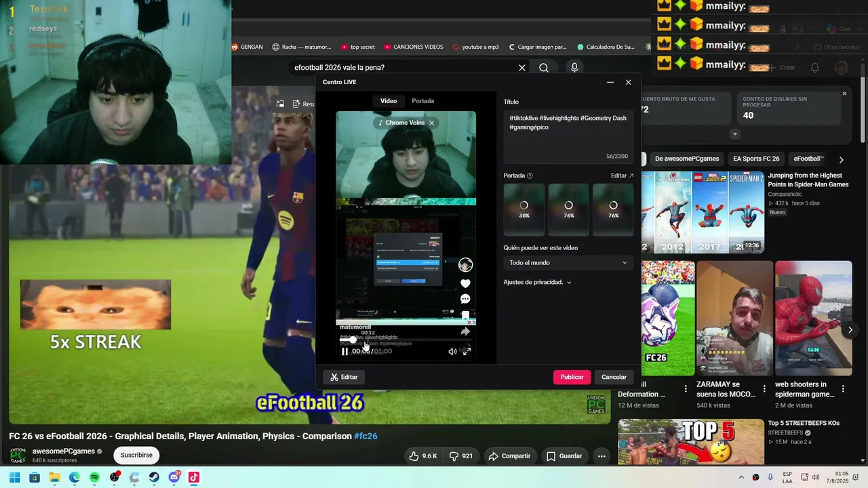
Task: Click the comment bubble icon on the preview
Action: coord(465,299)
